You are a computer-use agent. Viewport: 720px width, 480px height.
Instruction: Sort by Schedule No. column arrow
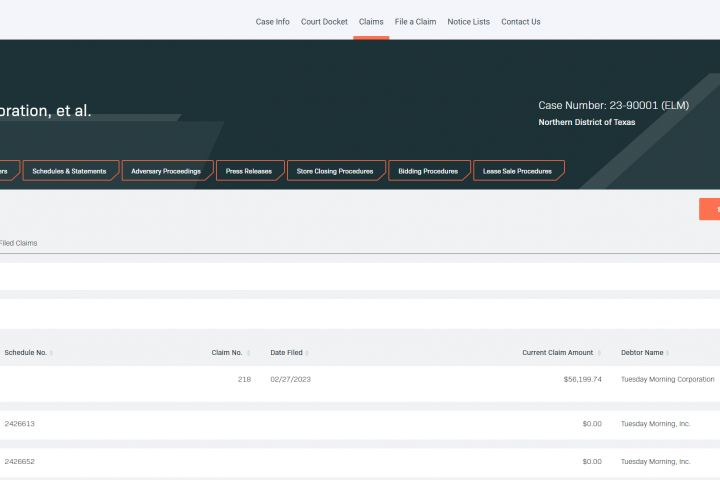click(51, 353)
